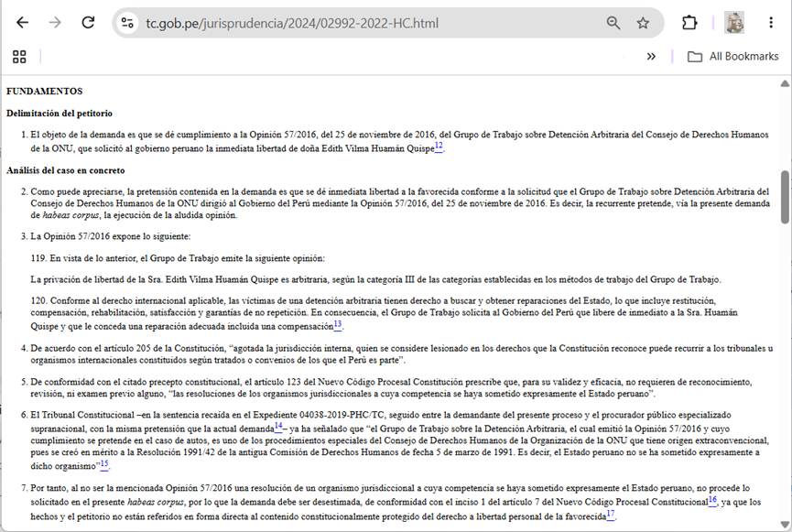This screenshot has height=532, width=792.
Task: Click the Delimitación del petitorio heading
Action: click(x=60, y=114)
